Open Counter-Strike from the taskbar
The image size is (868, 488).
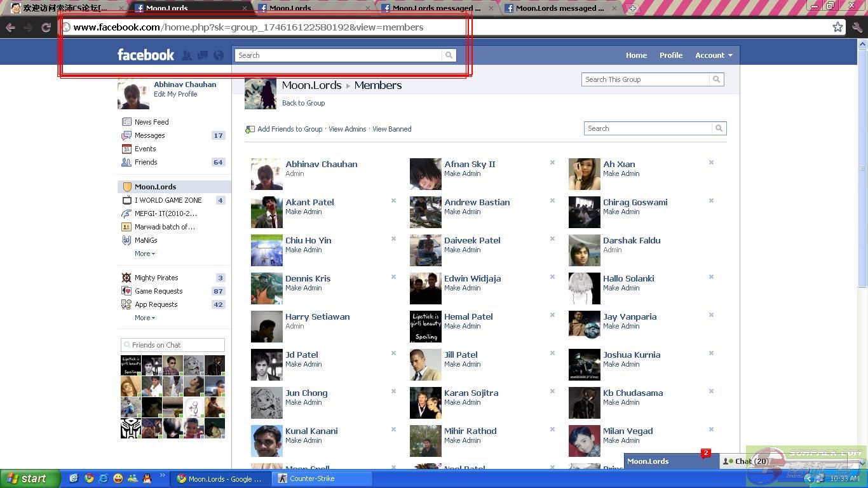tap(311, 478)
